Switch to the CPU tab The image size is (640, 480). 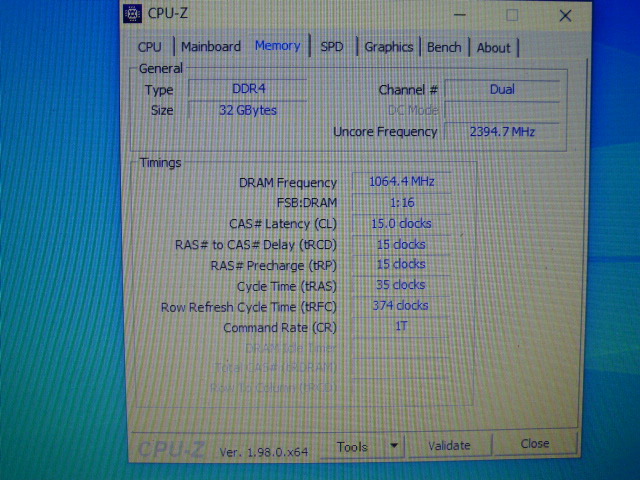coord(150,47)
